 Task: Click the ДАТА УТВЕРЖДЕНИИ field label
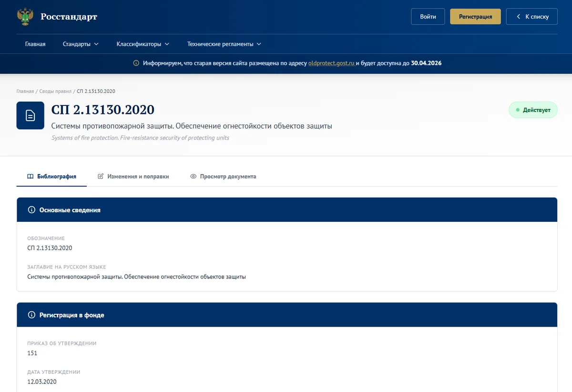point(54,372)
